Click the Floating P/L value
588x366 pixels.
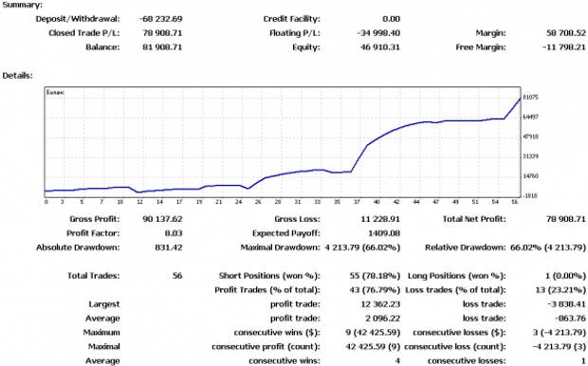click(x=378, y=33)
